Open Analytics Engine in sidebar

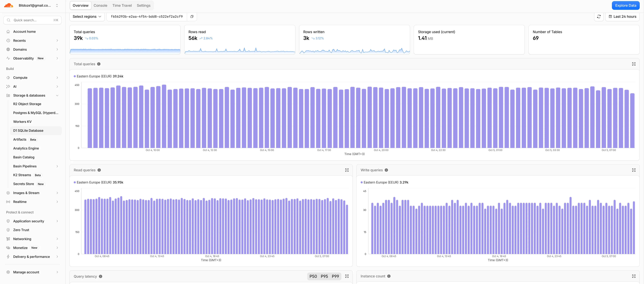[26, 148]
